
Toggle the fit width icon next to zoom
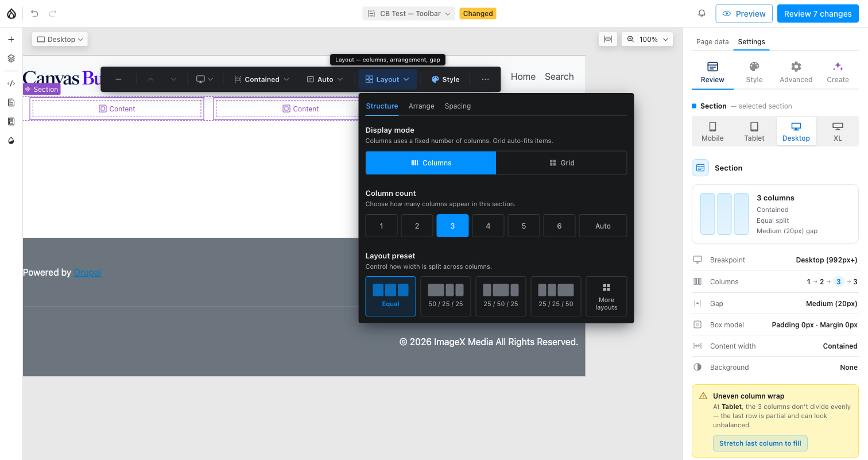pyautogui.click(x=608, y=39)
